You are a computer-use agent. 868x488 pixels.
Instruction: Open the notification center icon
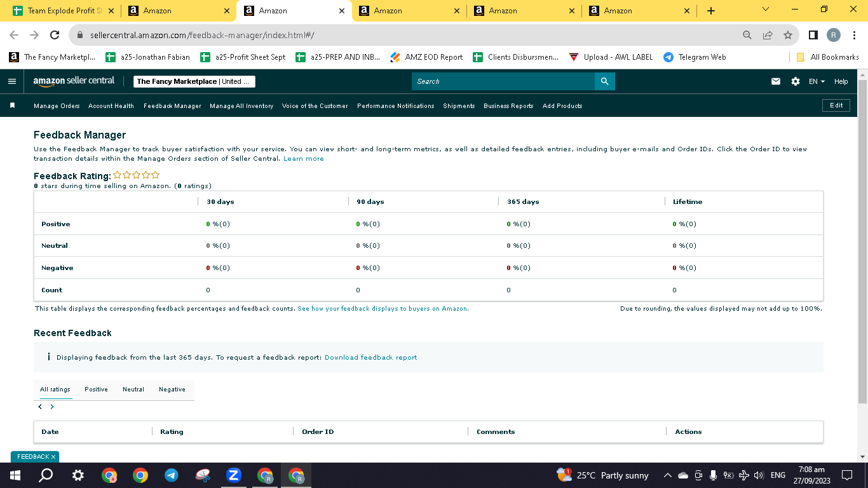846,475
